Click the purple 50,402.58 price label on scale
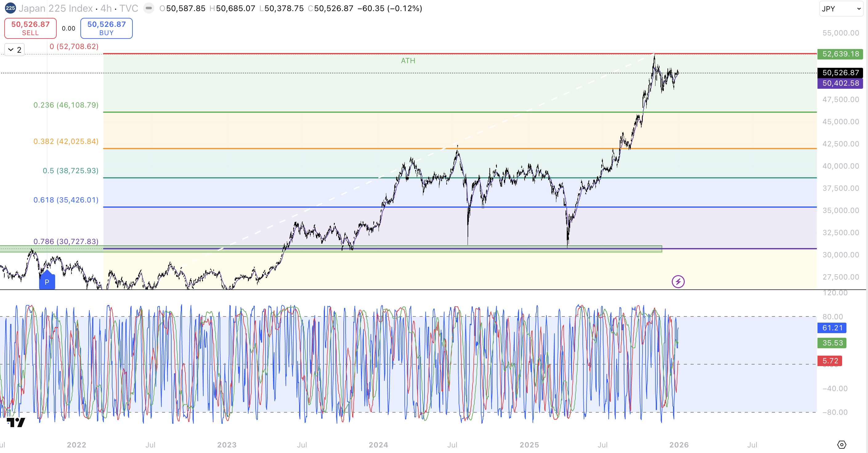 click(840, 83)
